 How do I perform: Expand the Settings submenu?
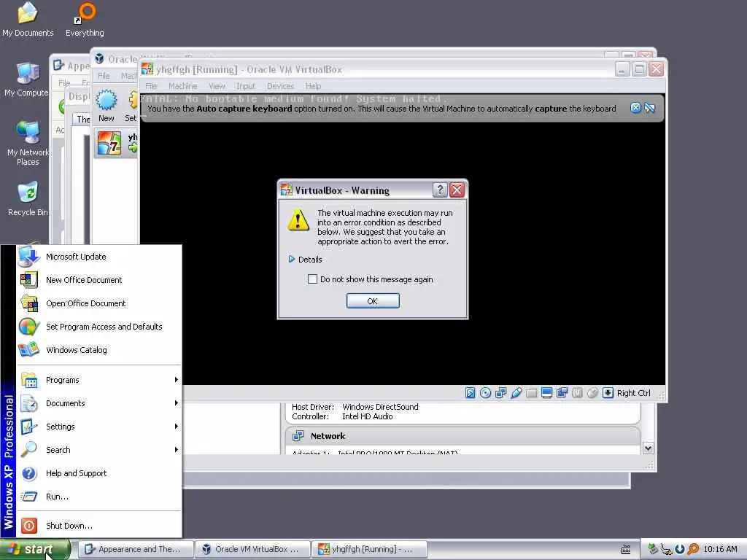coord(99,427)
